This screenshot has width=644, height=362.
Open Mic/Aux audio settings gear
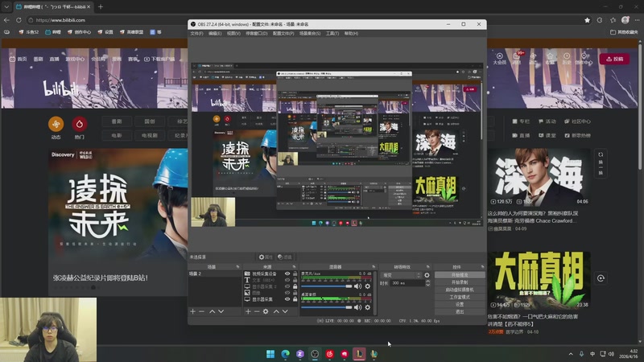368,286
